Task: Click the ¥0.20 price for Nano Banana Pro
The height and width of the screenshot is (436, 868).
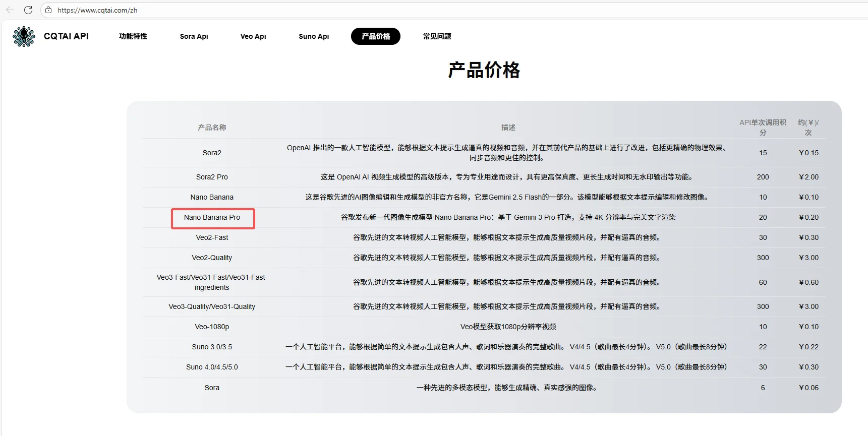Action: pos(809,217)
